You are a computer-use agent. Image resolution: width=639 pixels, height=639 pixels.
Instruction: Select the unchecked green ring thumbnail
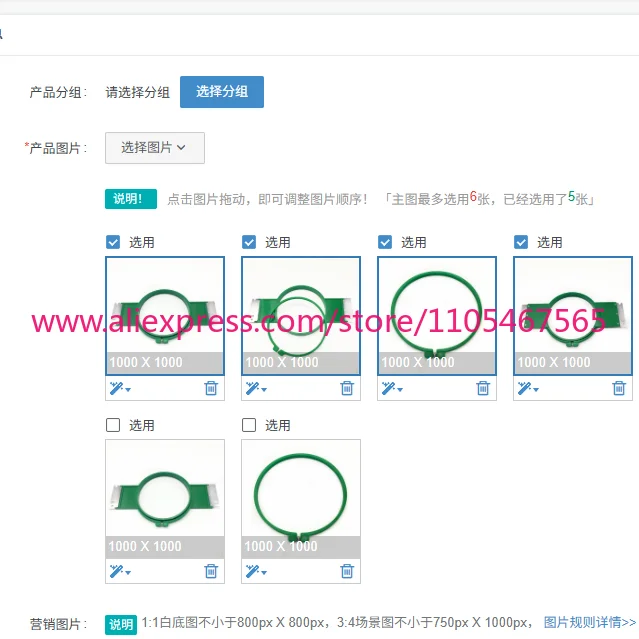point(301,499)
